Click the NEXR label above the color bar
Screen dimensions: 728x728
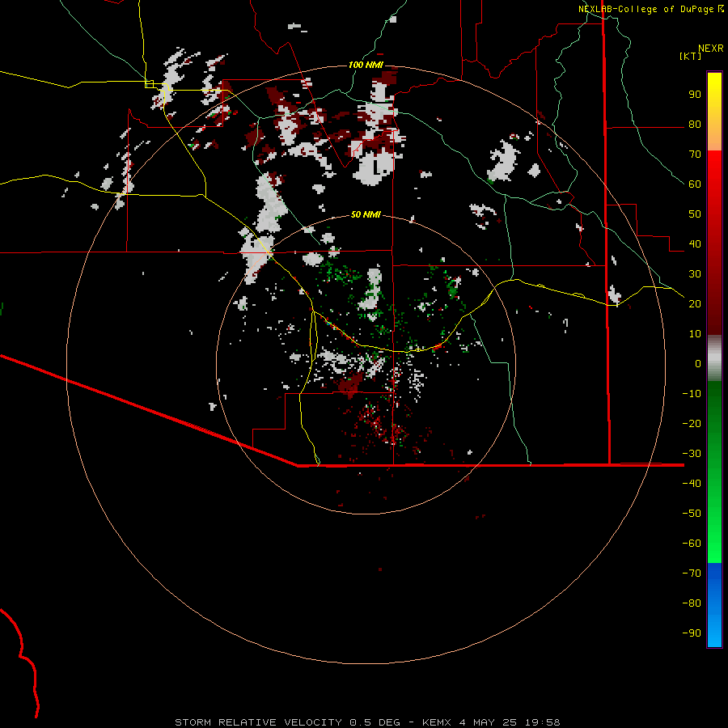[711, 49]
